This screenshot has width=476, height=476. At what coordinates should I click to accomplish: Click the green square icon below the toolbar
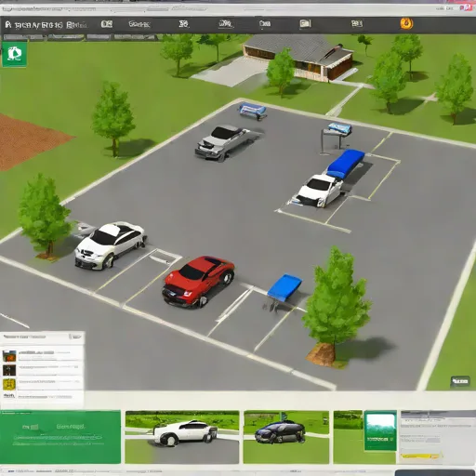tap(15, 54)
